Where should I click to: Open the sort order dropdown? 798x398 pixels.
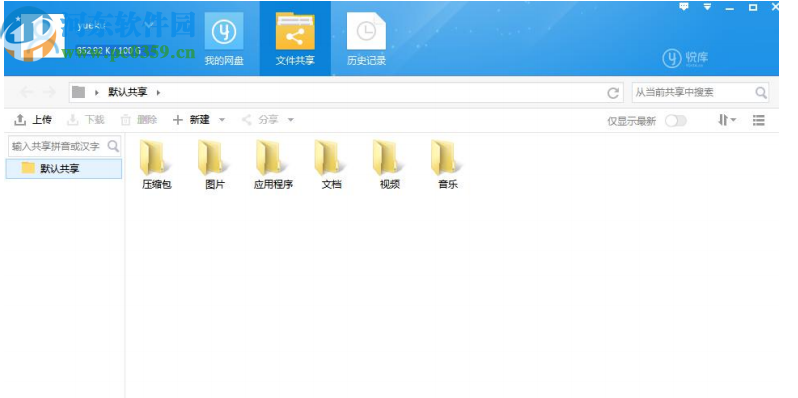coord(727,120)
